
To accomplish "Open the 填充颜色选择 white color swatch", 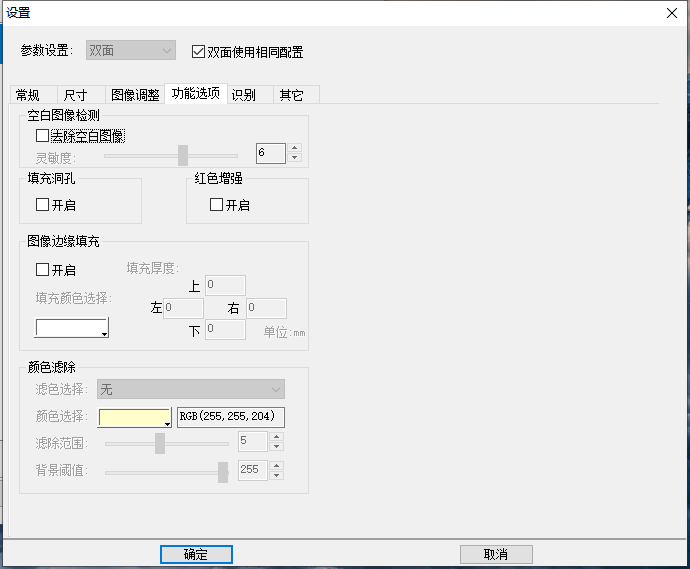I will pos(72,328).
